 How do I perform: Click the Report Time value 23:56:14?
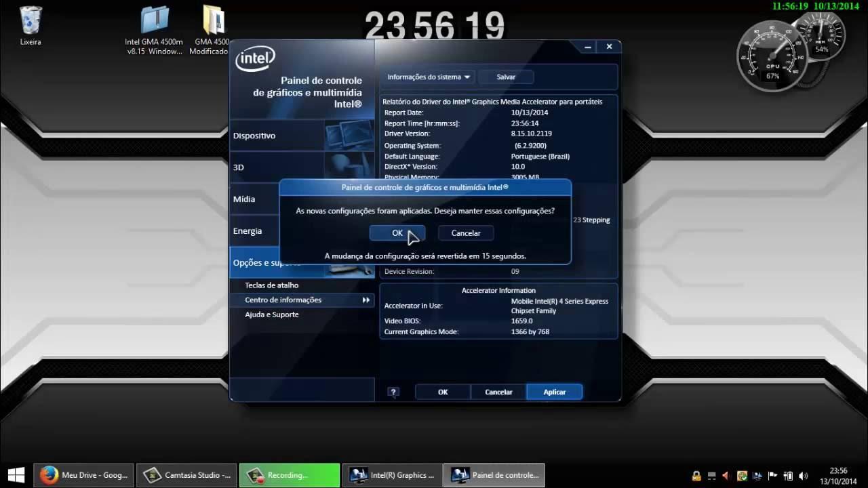coord(525,123)
